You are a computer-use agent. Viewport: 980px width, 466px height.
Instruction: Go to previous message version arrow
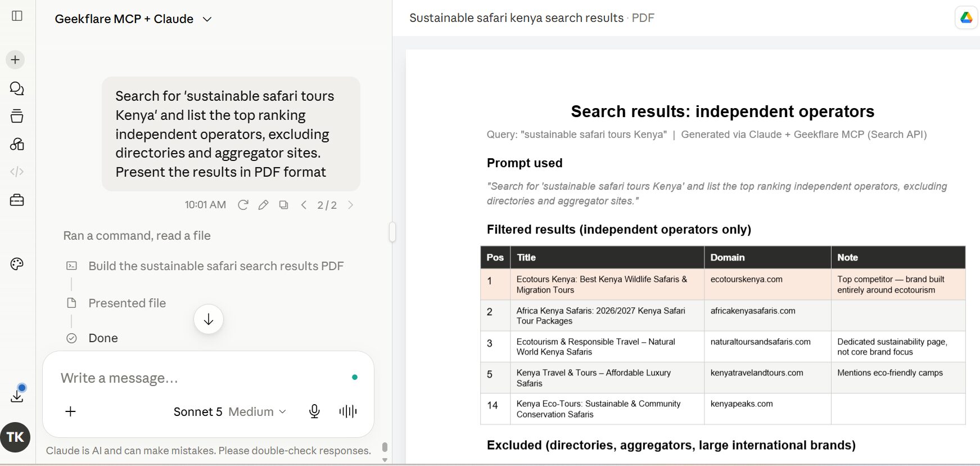pyautogui.click(x=304, y=205)
